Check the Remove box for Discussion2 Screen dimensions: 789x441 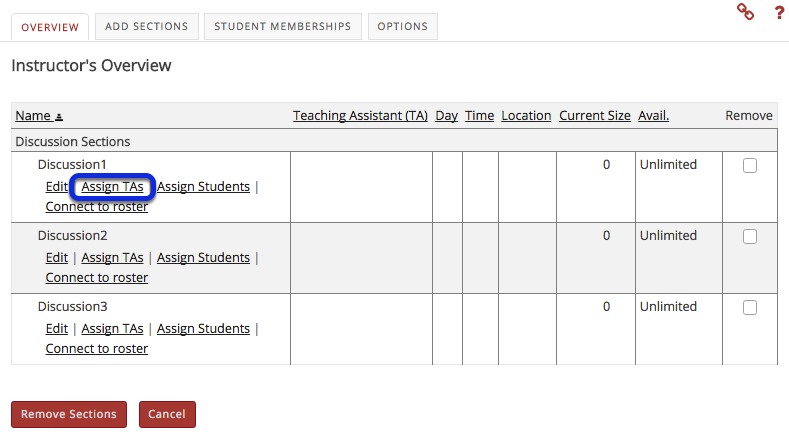[750, 237]
